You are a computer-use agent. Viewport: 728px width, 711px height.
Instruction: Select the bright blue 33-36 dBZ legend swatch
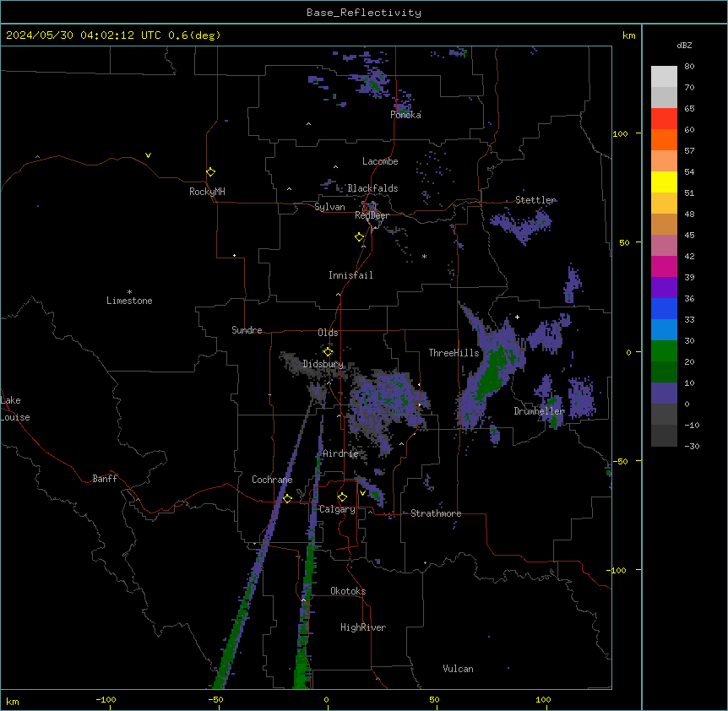[x=664, y=308]
